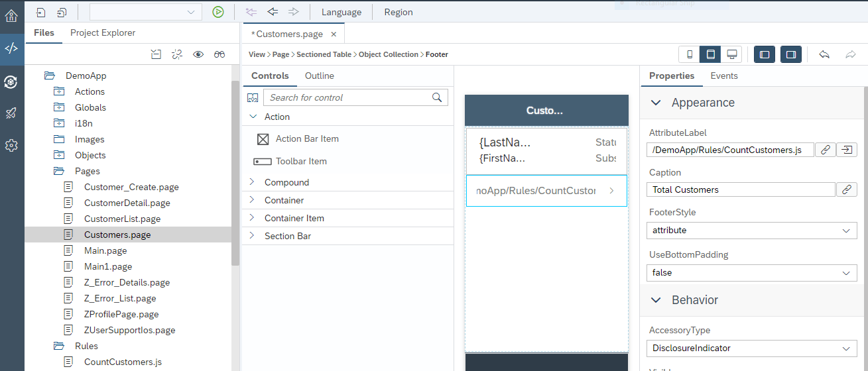Toggle the eye icon in Files toolbar
The width and height of the screenshot is (868, 371).
198,54
